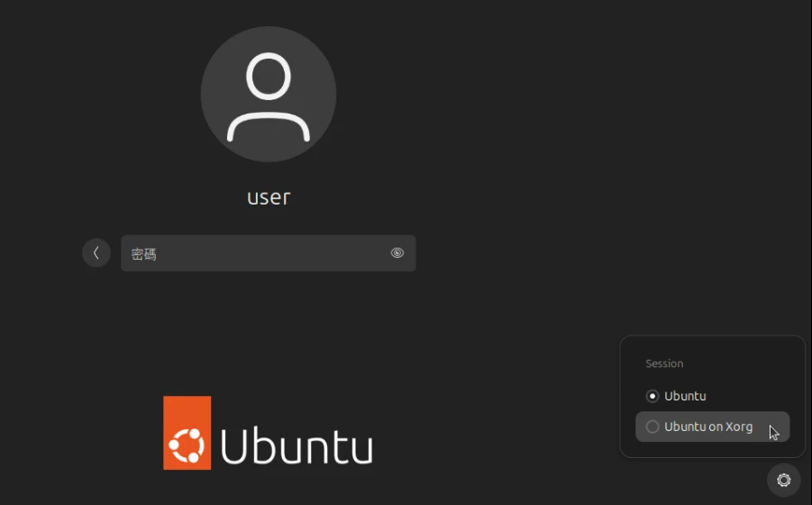This screenshot has height=505, width=812.
Task: Select the Ubuntu on Xorg radio circle
Action: [652, 427]
